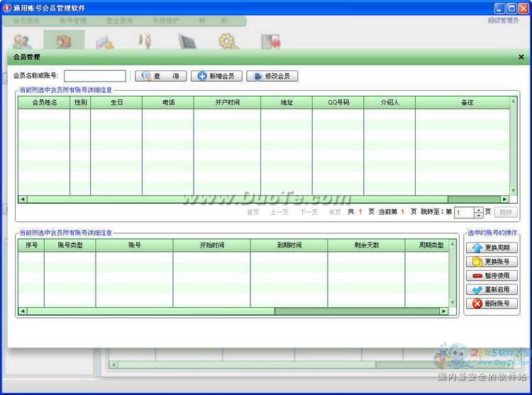Open the first menu bar item on left
This screenshot has width=532, height=395.
coord(26,21)
